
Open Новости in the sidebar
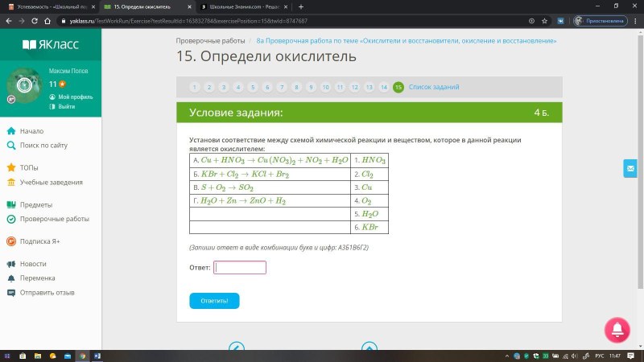point(33,263)
